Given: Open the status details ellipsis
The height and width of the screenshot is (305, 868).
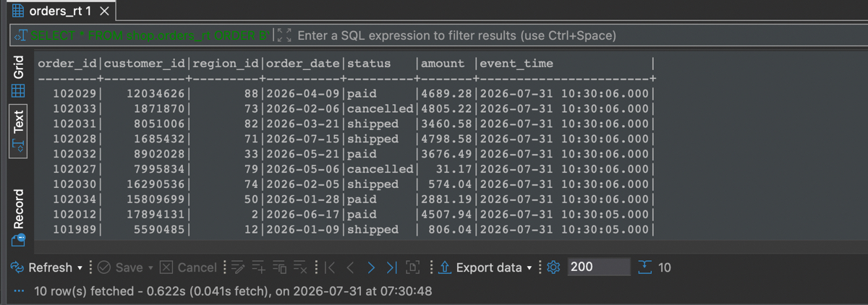Looking at the screenshot, I should pyautogui.click(x=19, y=291).
